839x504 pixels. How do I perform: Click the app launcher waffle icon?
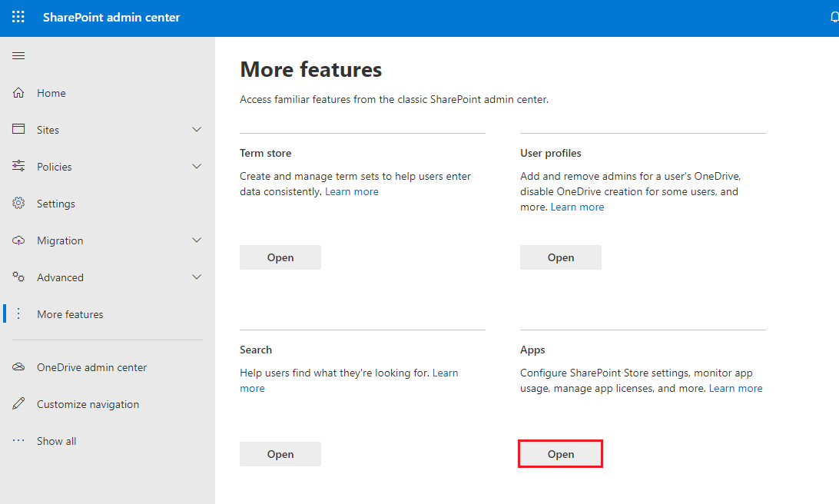pyautogui.click(x=18, y=15)
